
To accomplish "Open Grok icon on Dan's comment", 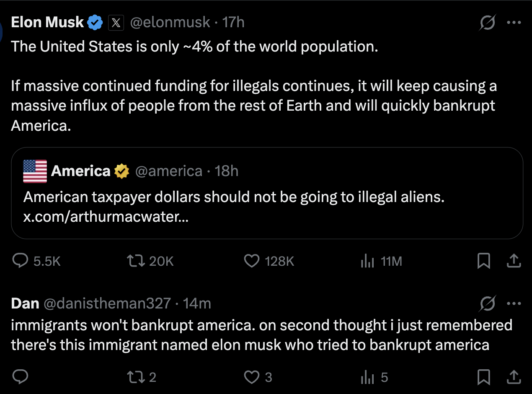I will pyautogui.click(x=488, y=303).
